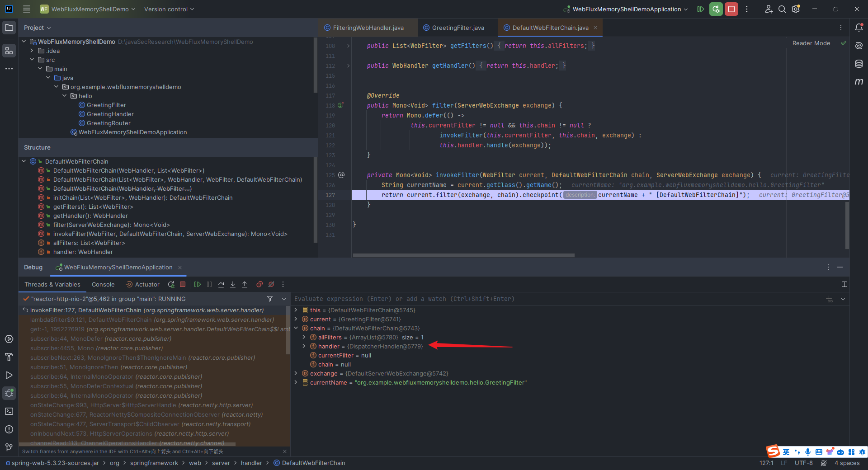
Task: Click the line separator LF indicator
Action: (x=784, y=463)
